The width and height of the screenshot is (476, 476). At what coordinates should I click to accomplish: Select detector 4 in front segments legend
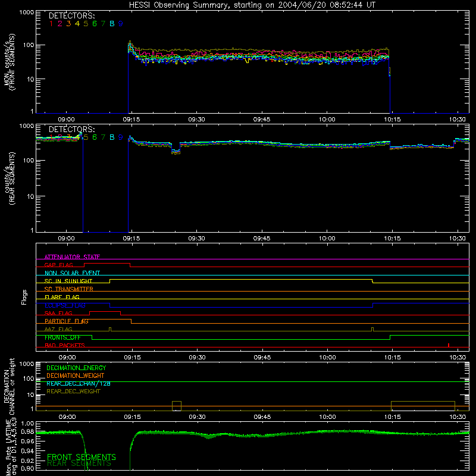77,24
